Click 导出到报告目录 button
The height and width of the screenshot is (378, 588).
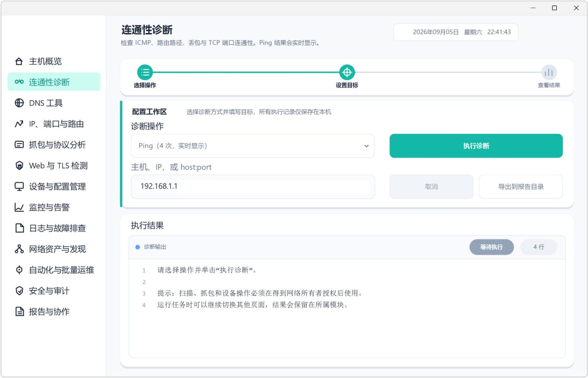tap(521, 187)
